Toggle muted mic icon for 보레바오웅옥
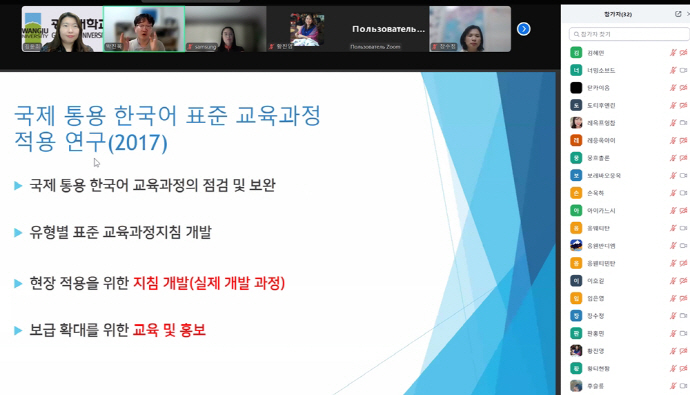Image resolution: width=690 pixels, height=395 pixels. (673, 176)
